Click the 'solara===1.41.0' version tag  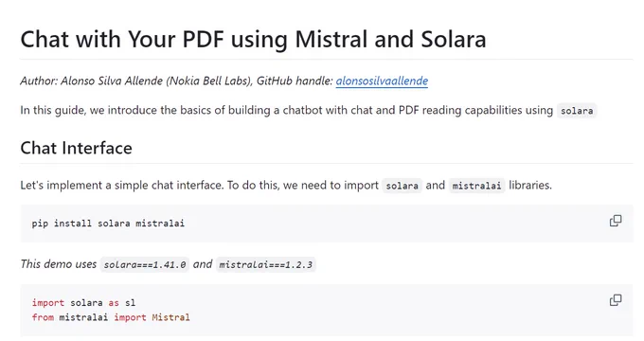(145, 264)
